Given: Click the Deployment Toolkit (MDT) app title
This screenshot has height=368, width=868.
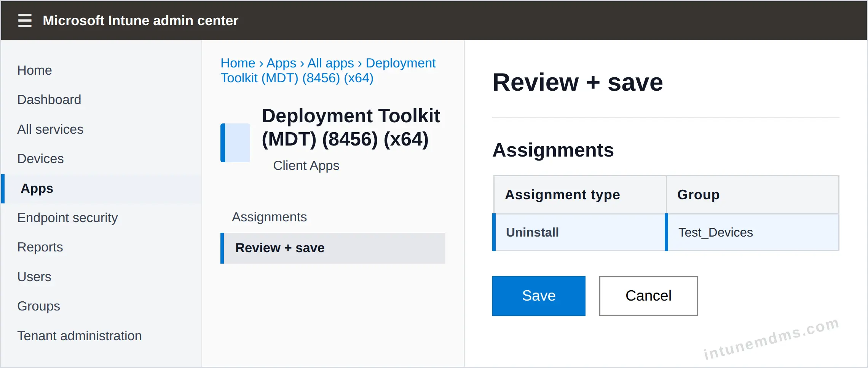Looking at the screenshot, I should point(351,127).
